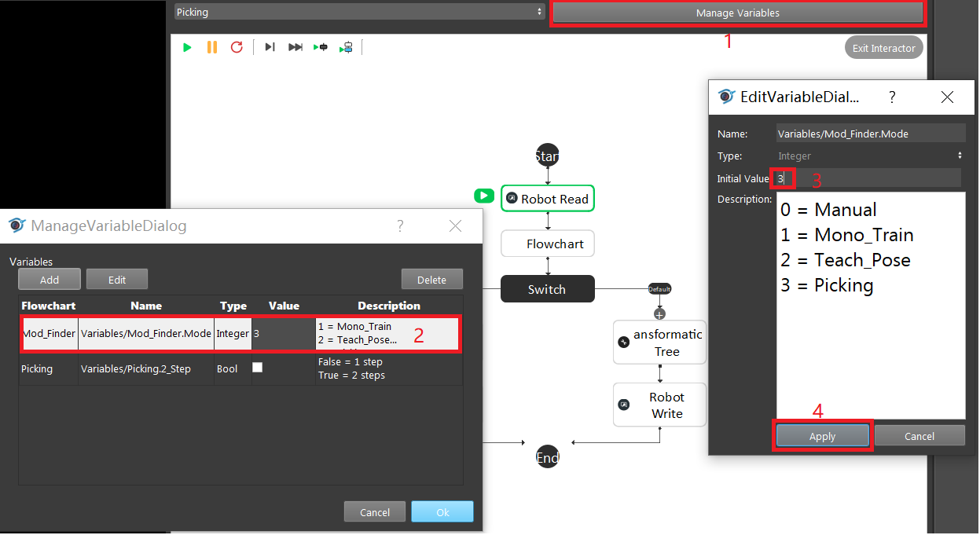Click the green Play icon in toolbar

coord(187,47)
